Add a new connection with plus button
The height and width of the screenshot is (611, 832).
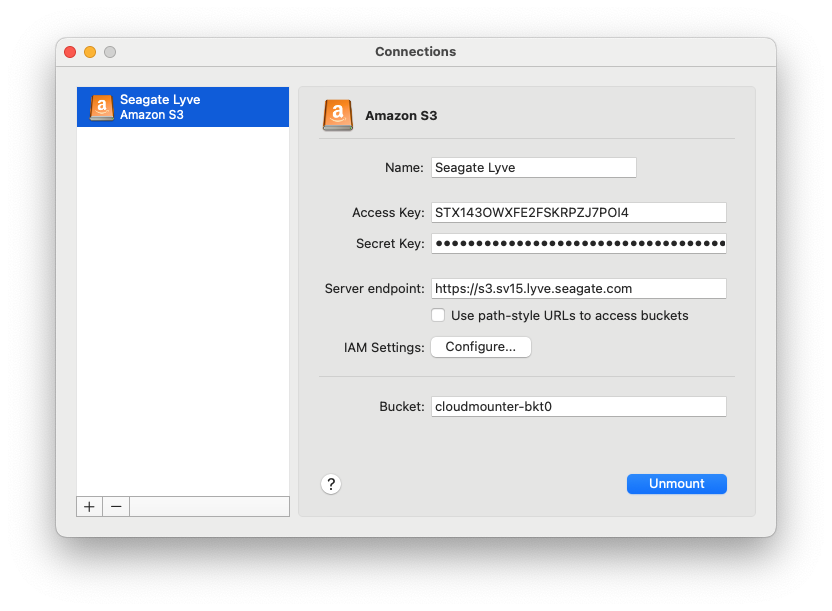click(x=89, y=507)
